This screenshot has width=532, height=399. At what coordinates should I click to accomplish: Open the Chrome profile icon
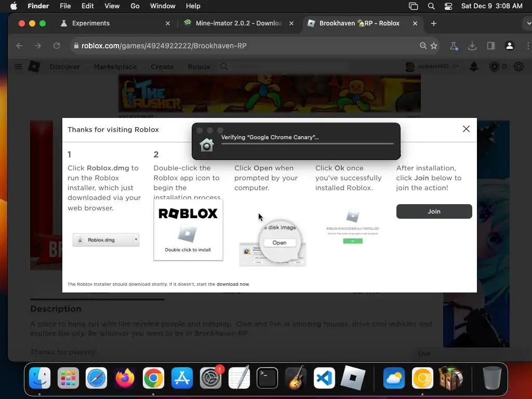pyautogui.click(x=510, y=46)
